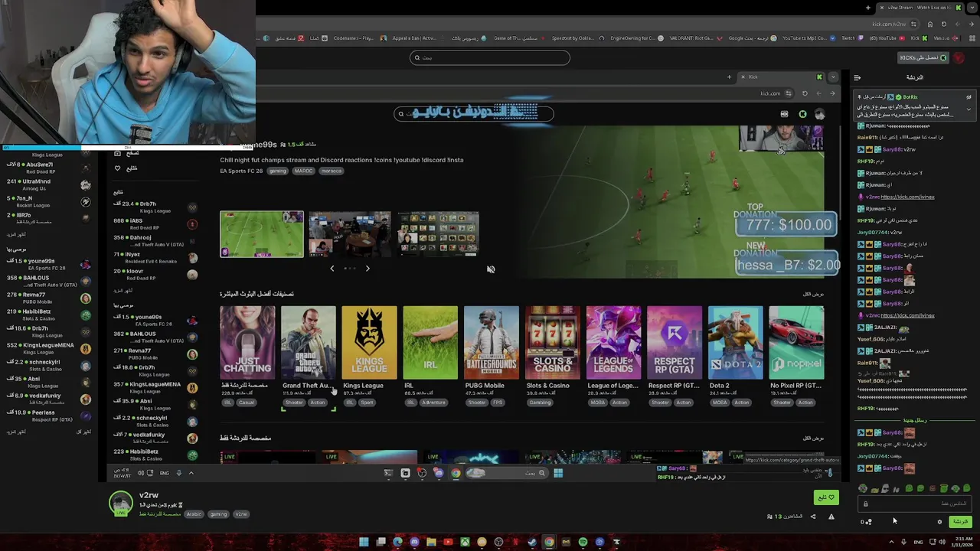This screenshot has height=551, width=980.
Task: Select Just Chatting category card
Action: (247, 343)
